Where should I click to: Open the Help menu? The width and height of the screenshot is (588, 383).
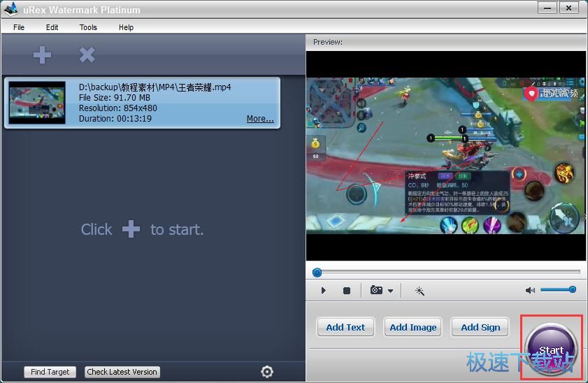click(126, 27)
